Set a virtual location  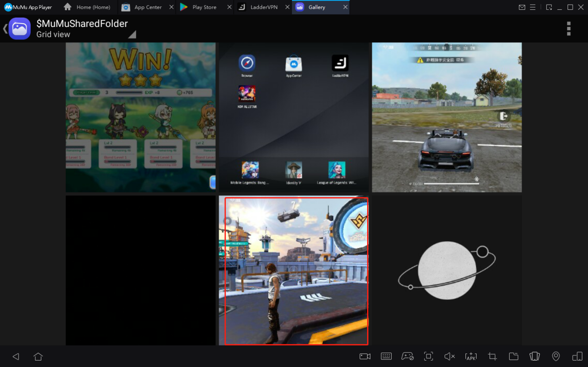(x=556, y=356)
